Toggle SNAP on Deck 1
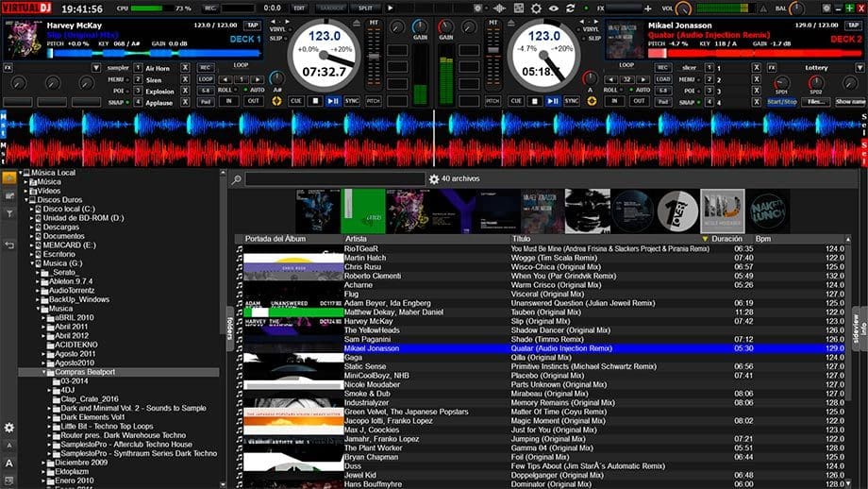 point(118,103)
